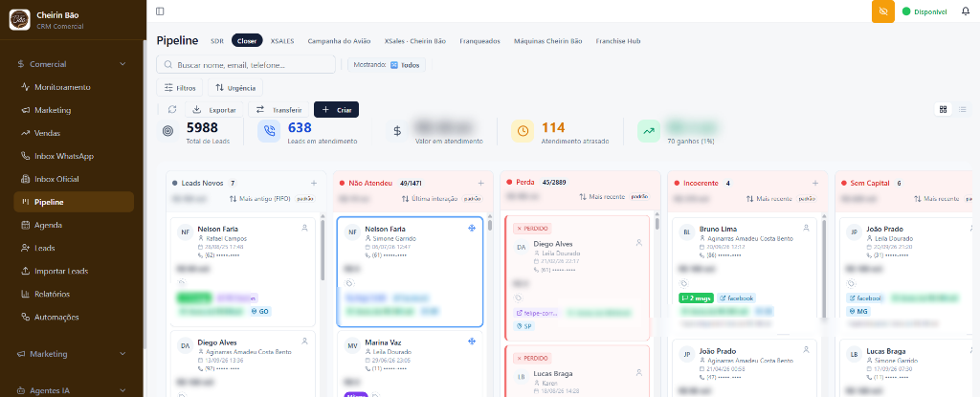Click the Cheirin Bão logo
This screenshot has width=980, height=397.
(20, 19)
